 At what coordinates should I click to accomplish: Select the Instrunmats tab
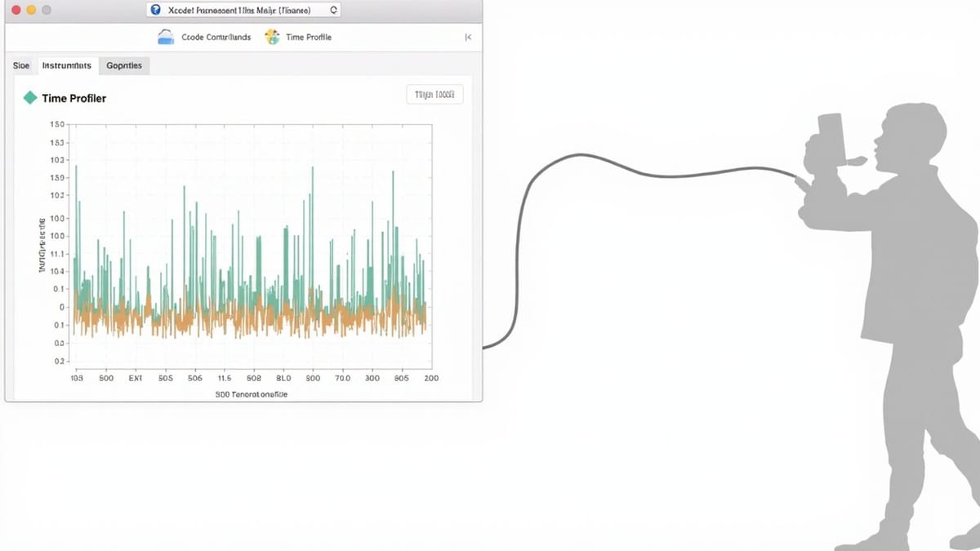pyautogui.click(x=66, y=65)
